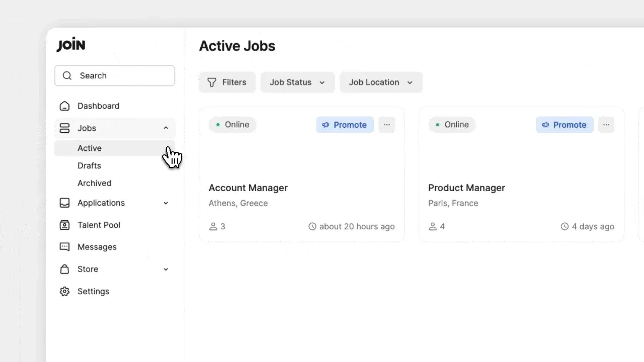Image resolution: width=644 pixels, height=362 pixels.
Task: Open the Product Manager job title
Action: (466, 188)
